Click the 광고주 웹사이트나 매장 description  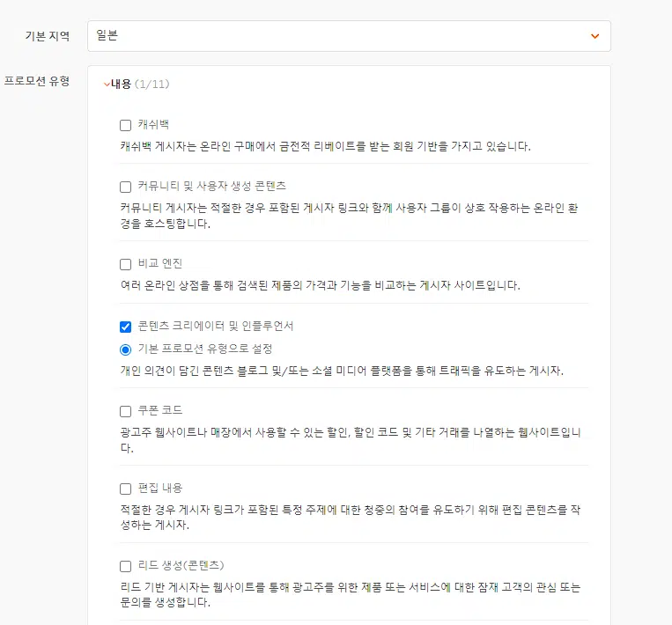click(351, 440)
